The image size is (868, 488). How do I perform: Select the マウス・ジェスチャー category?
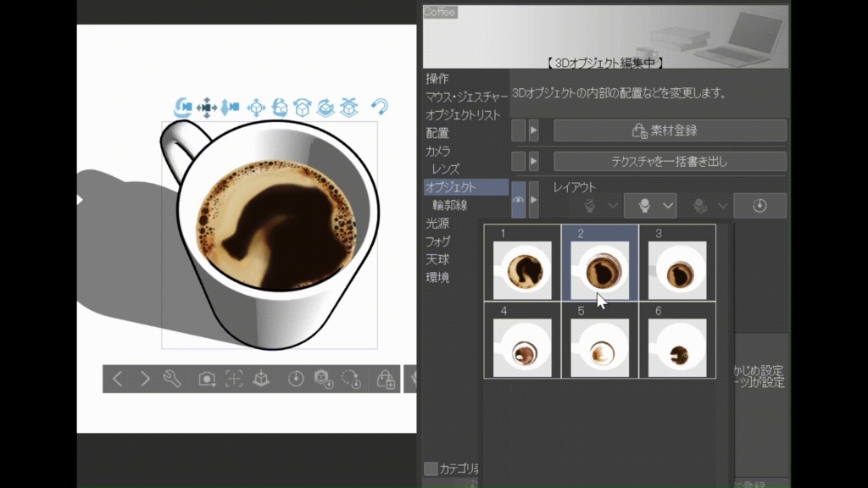click(x=466, y=97)
